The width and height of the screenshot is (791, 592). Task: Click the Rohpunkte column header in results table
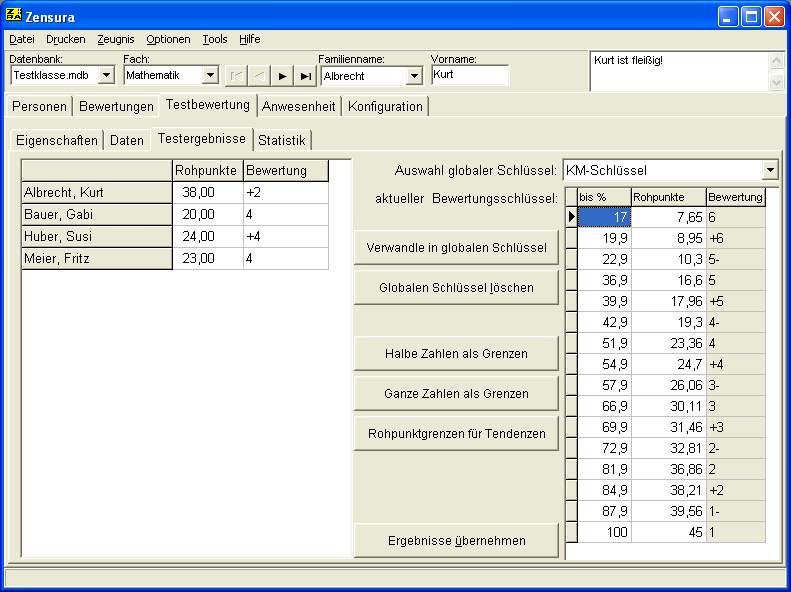click(x=208, y=171)
